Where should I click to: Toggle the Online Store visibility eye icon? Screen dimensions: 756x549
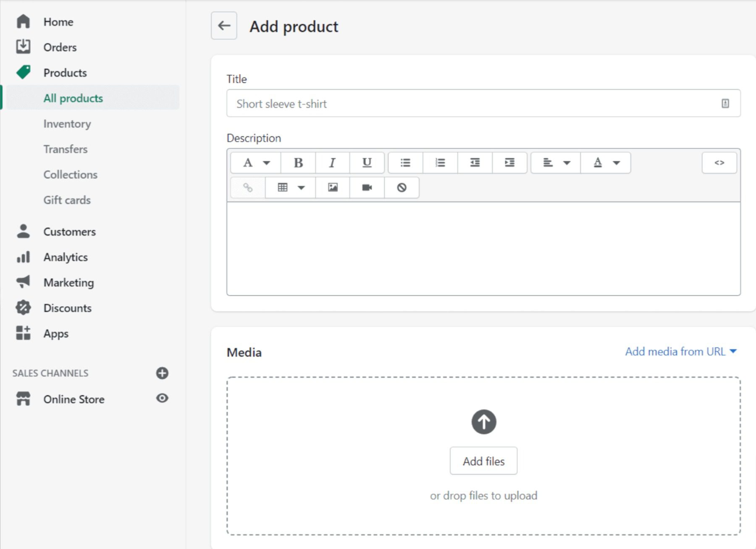click(163, 398)
